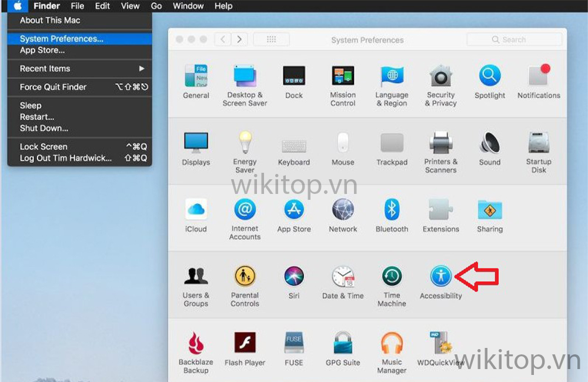Open Mouse preferences
Screen dimensions: 588x382
(x=343, y=149)
